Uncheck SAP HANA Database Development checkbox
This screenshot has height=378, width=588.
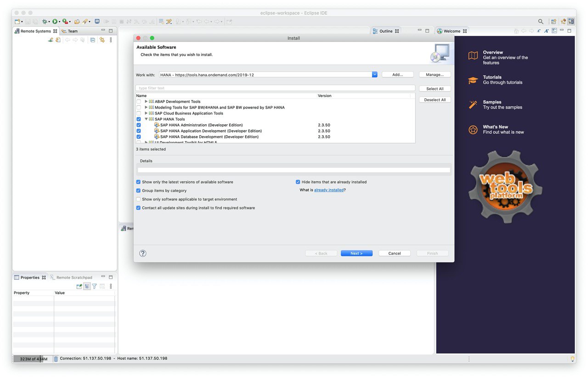139,137
